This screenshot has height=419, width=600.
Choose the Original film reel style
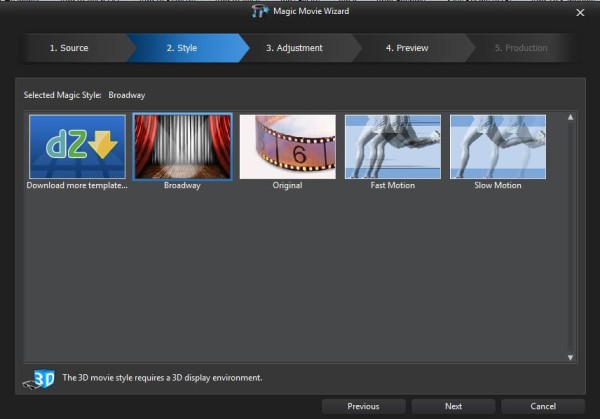pos(287,147)
